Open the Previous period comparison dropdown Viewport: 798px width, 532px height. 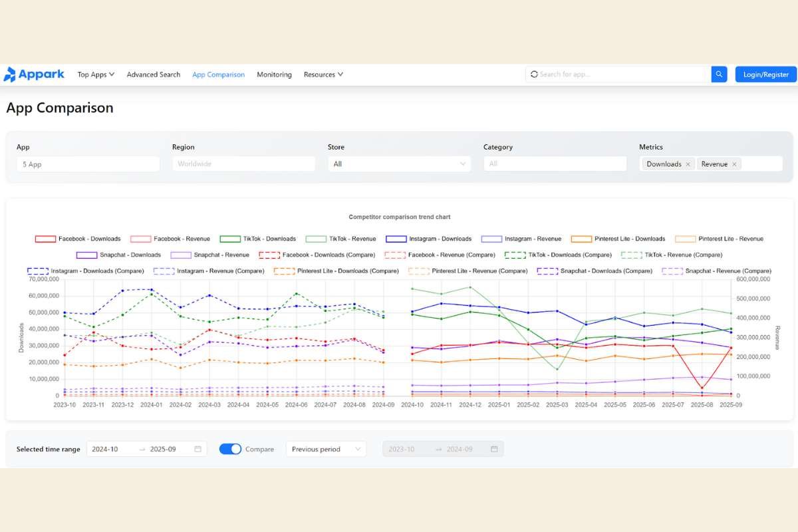[x=325, y=449]
